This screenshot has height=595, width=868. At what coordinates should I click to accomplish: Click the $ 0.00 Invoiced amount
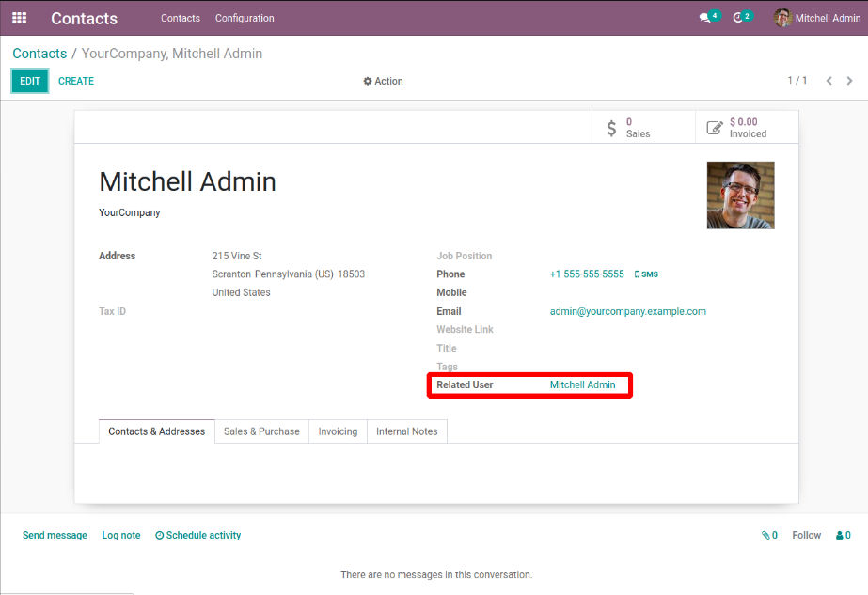(744, 122)
